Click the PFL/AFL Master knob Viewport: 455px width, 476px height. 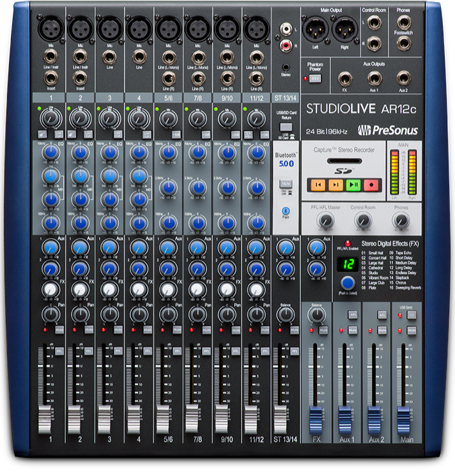pos(326,220)
